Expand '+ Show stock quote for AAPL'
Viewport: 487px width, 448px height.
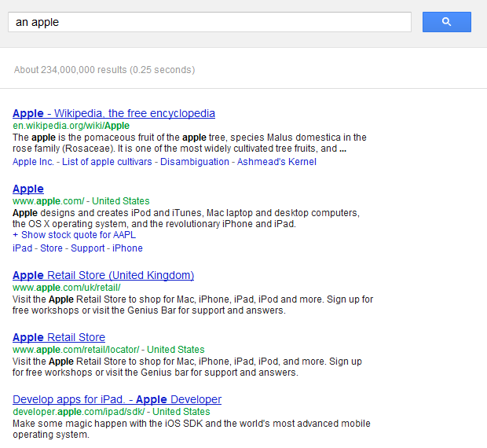point(75,235)
